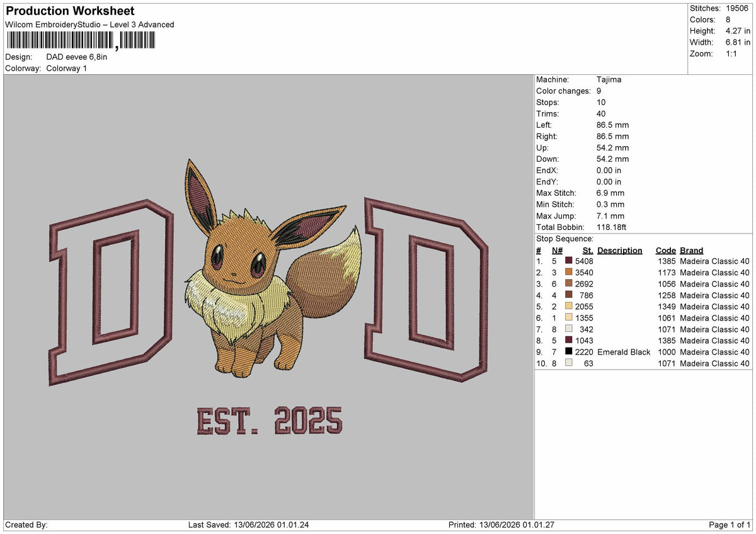Click the Max Stitch value '6.9 mm'
The image size is (756, 534).
click(x=610, y=193)
